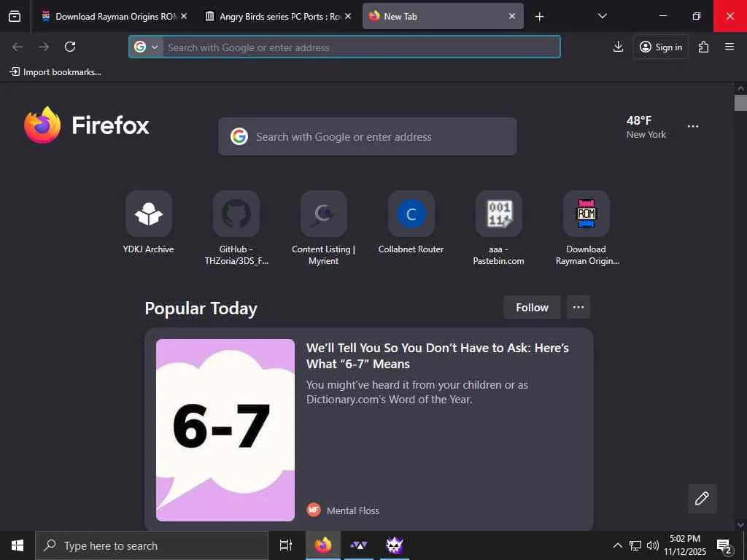Open Task View on the taskbar
Image resolution: width=747 pixels, height=560 pixels.
[x=286, y=545]
